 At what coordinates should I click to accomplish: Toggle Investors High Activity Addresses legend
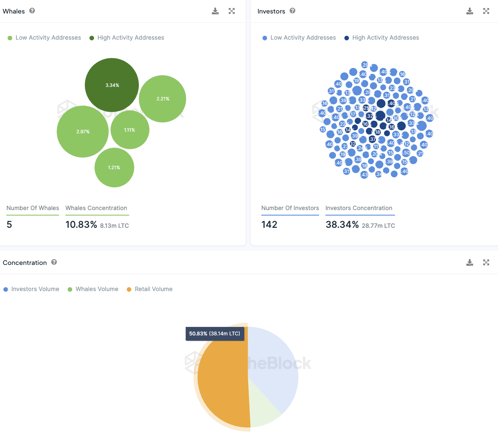point(382,38)
